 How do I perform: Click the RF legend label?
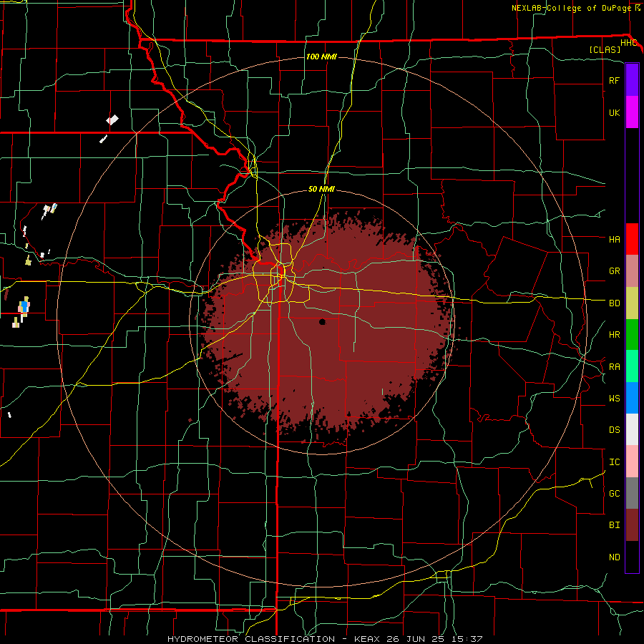(x=614, y=80)
